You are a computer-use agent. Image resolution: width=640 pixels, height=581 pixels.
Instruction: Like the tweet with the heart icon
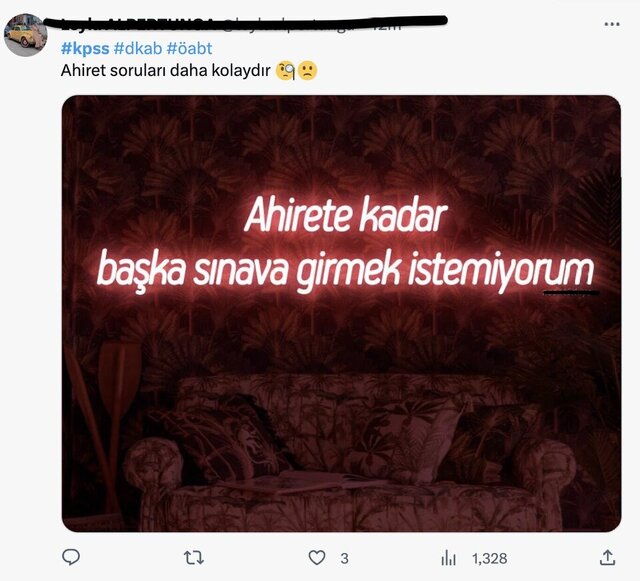[317, 558]
